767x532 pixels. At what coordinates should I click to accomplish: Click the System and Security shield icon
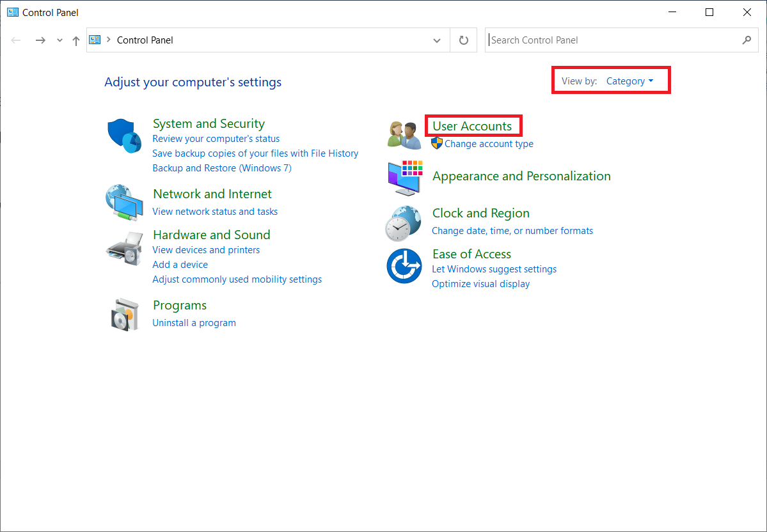pos(124,136)
